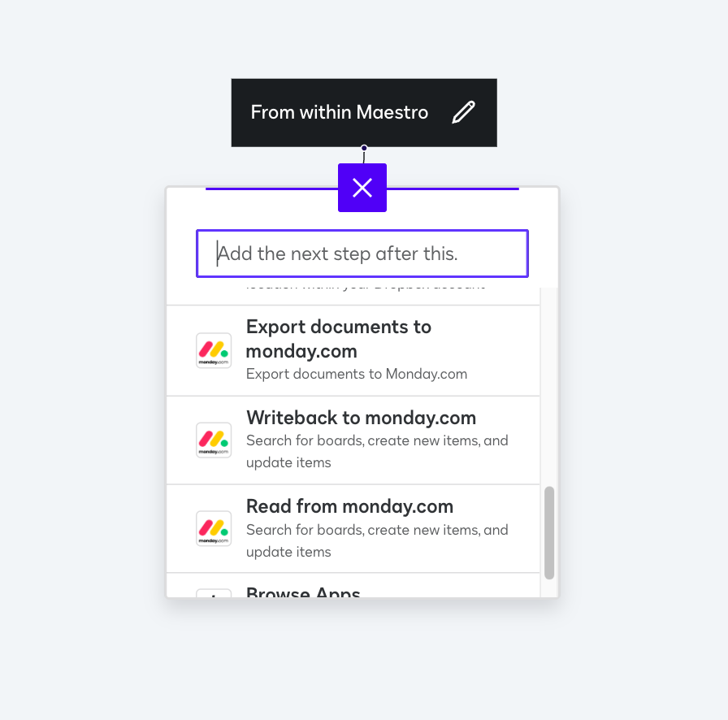Close the step picker with the purple X
728x720 pixels.
[362, 187]
